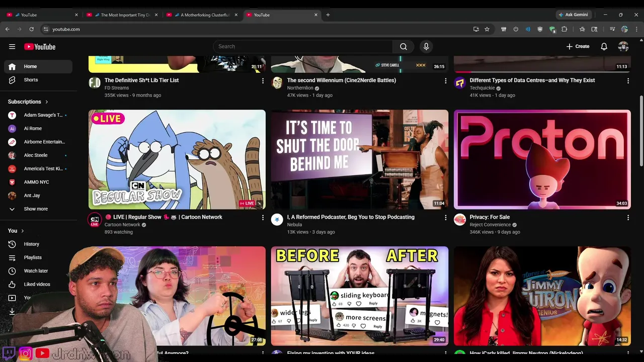The height and width of the screenshot is (362, 644).
Task: Click the Reject Convenience channel avatar
Action: pyautogui.click(x=460, y=220)
